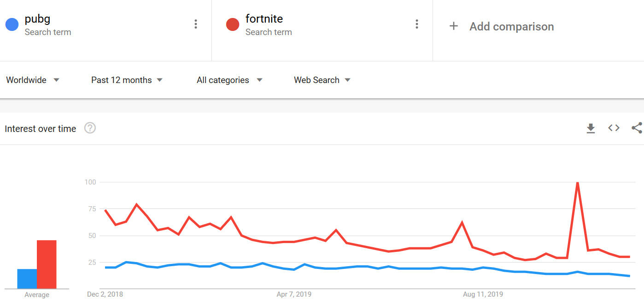This screenshot has width=644, height=304.
Task: Open the embed code icon
Action: pos(614,128)
